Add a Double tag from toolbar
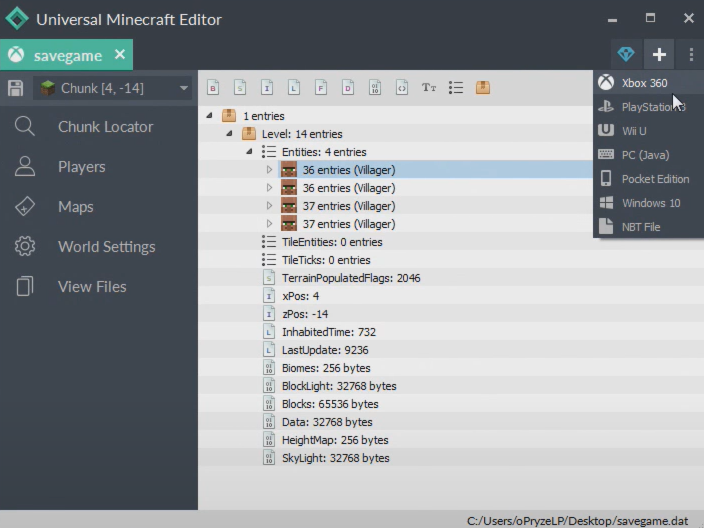 [348, 88]
